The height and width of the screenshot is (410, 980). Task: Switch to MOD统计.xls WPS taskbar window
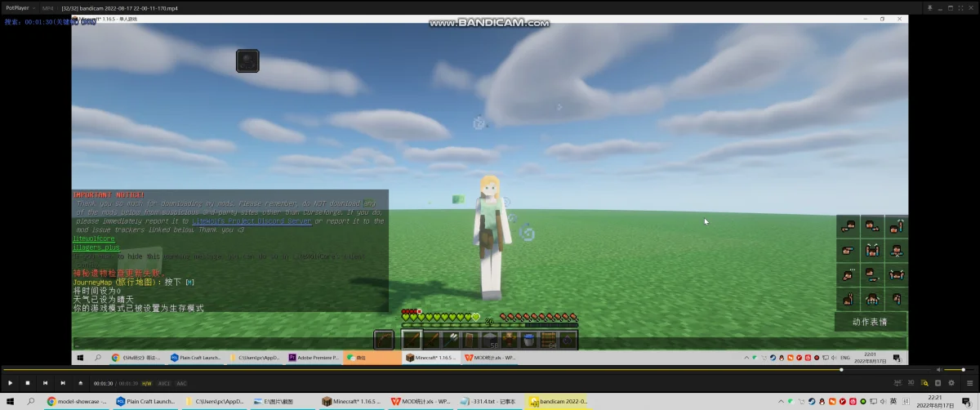pos(421,401)
